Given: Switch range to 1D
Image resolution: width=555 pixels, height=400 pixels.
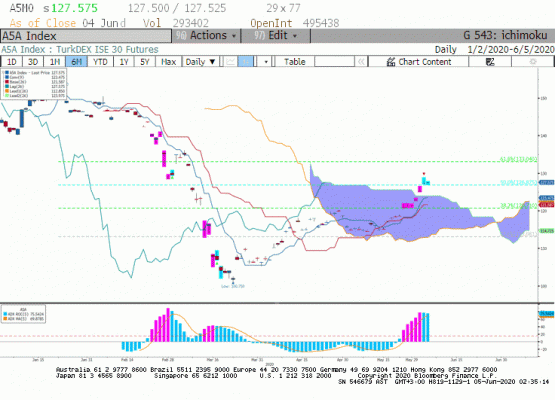Looking at the screenshot, I should point(12,62).
